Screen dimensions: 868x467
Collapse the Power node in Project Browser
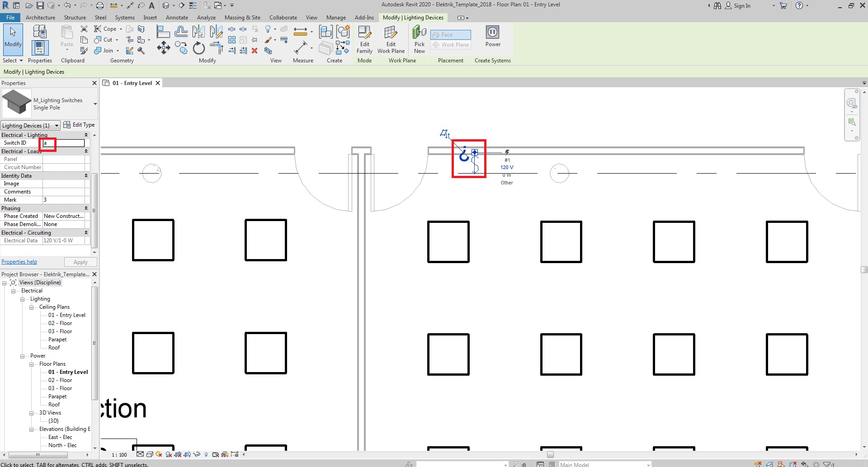pos(22,356)
